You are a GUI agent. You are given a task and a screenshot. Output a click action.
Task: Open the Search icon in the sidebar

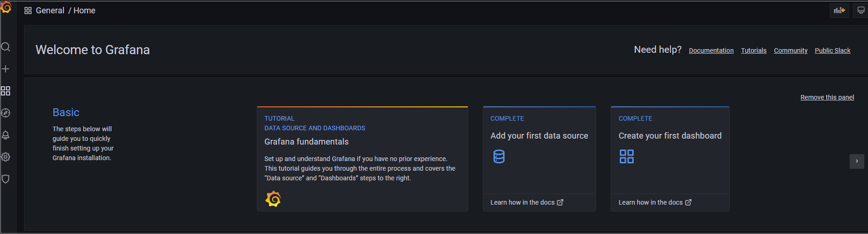(x=6, y=47)
